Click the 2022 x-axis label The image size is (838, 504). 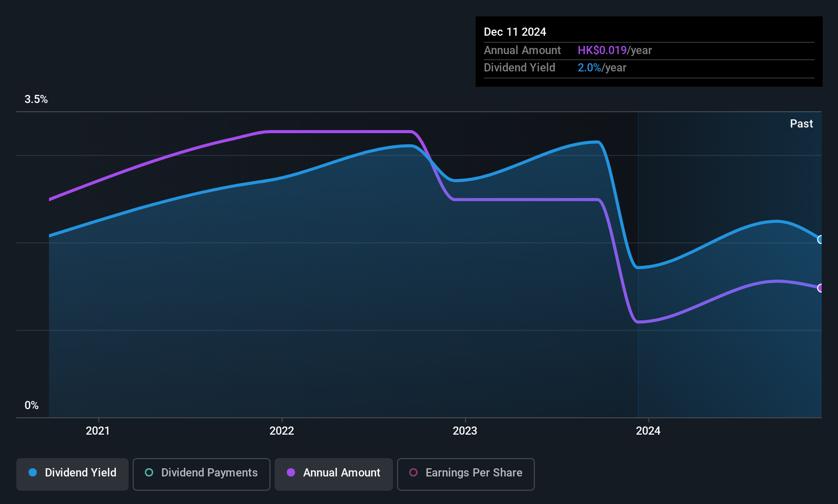click(x=282, y=431)
